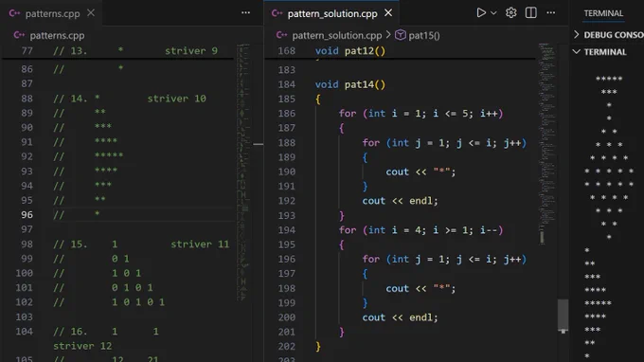Close the pattern_solution.cpp tab
Image resolution: width=644 pixels, height=362 pixels.
pos(388,13)
